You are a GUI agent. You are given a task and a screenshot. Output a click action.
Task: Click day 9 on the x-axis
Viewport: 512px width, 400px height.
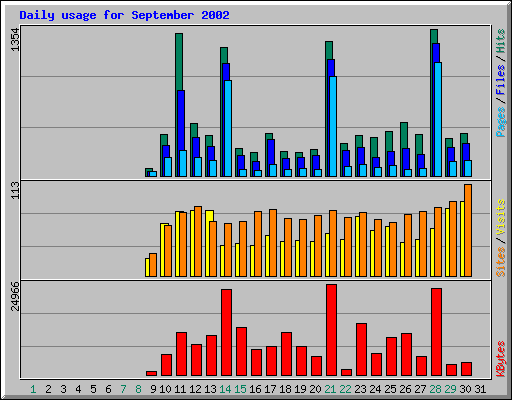[x=153, y=389]
